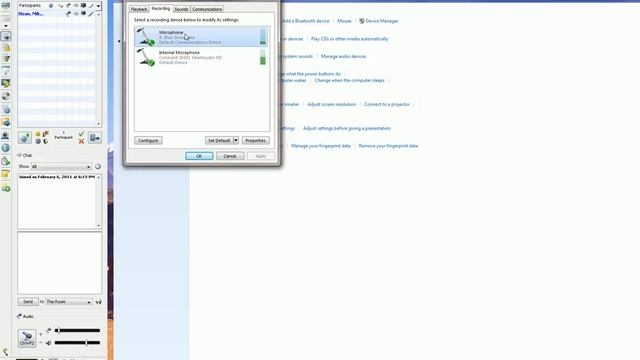The height and width of the screenshot is (360, 640).
Task: Open the Participants panel options dropdown
Action: coord(98,6)
